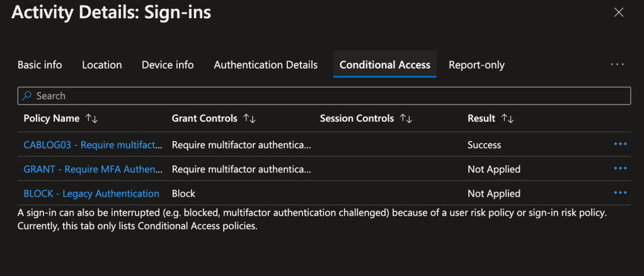Sort by Policy Name arrows

coord(92,118)
